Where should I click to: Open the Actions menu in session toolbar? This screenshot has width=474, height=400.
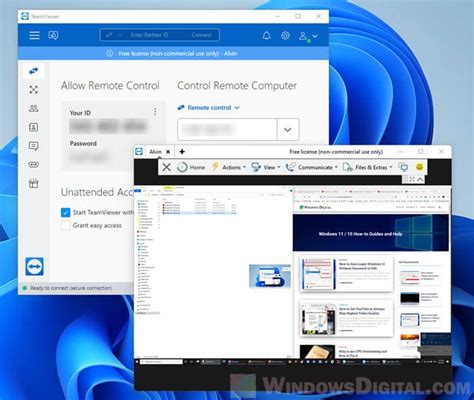229,167
